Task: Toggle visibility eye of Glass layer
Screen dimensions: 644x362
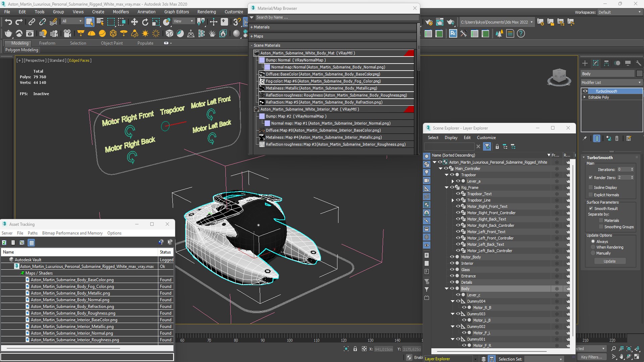Action: pos(452,269)
